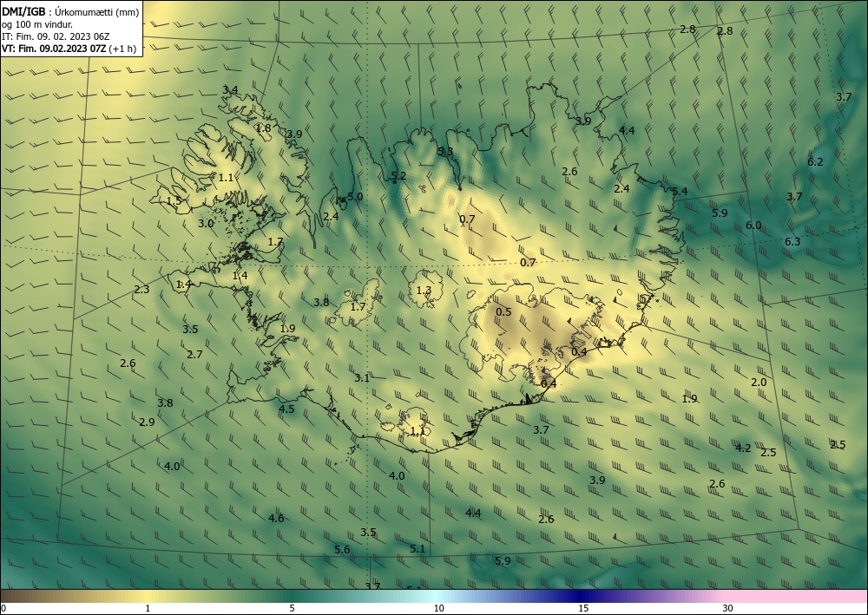Click the map value '4.2'
The image size is (868, 615).
click(x=743, y=448)
